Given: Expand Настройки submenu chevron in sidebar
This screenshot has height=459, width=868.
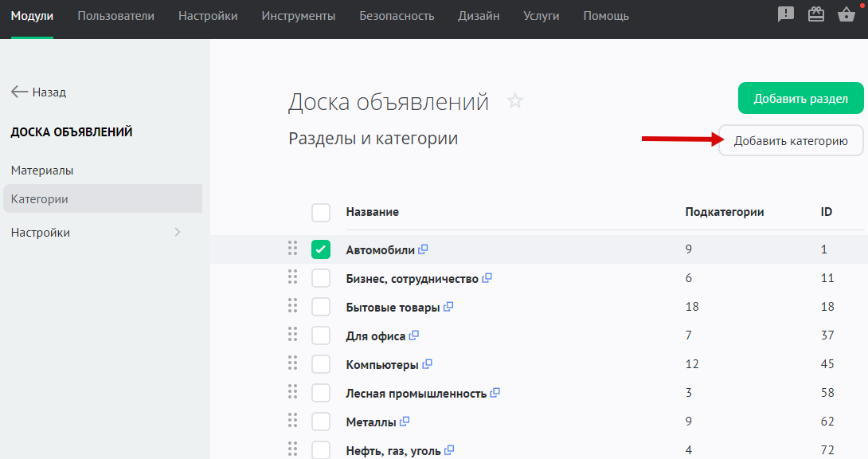Looking at the screenshot, I should click(x=177, y=233).
